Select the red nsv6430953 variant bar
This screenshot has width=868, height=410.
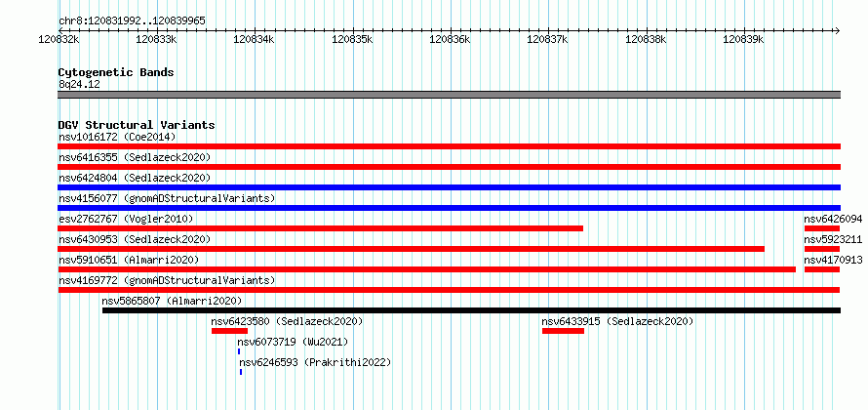click(x=412, y=249)
